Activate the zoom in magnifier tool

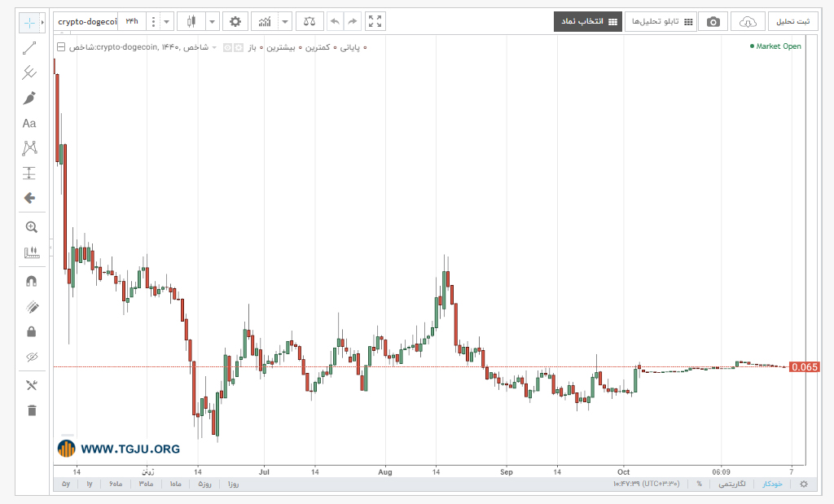point(32,227)
